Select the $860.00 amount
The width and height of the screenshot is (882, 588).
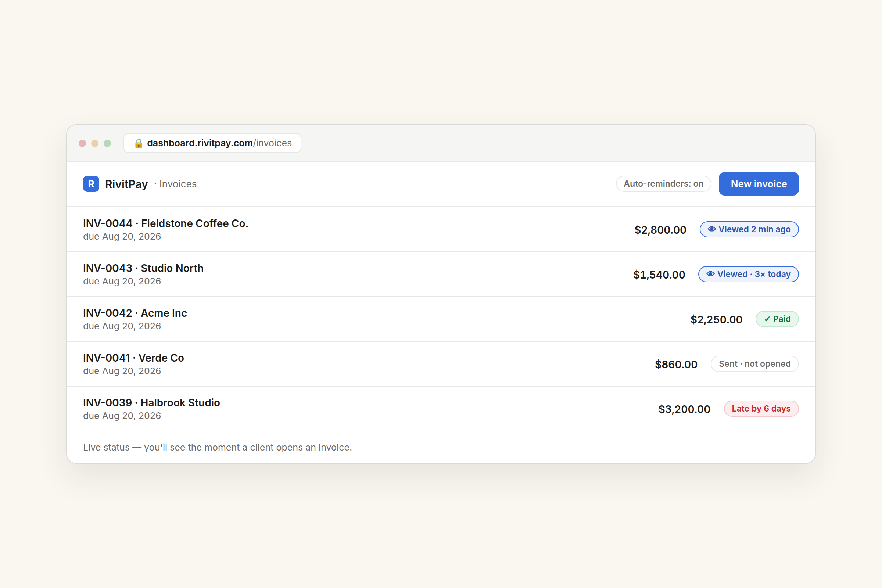pos(676,365)
